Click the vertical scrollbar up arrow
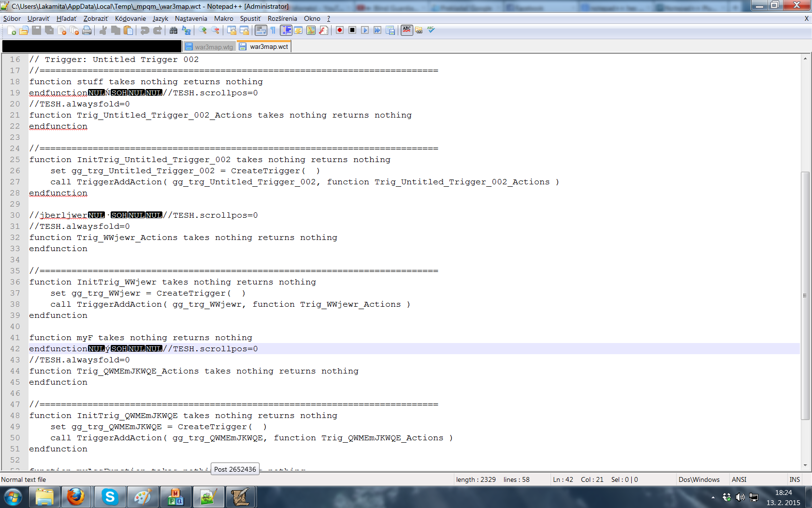 (x=805, y=59)
